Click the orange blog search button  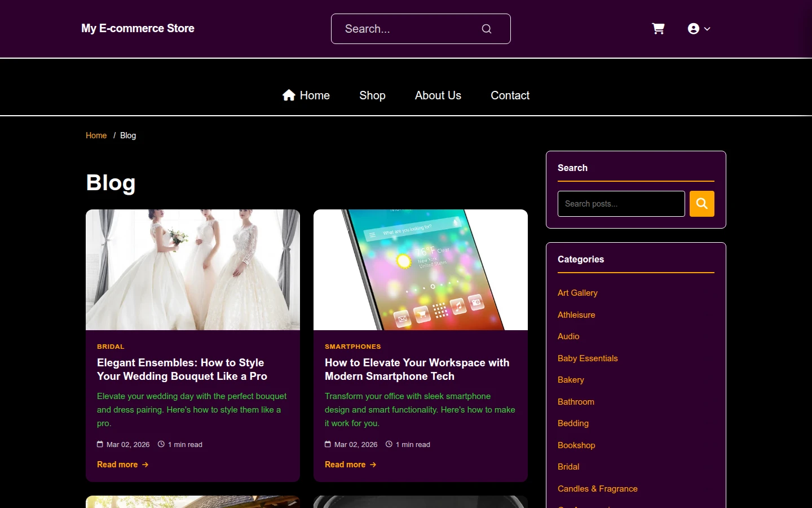click(x=702, y=204)
